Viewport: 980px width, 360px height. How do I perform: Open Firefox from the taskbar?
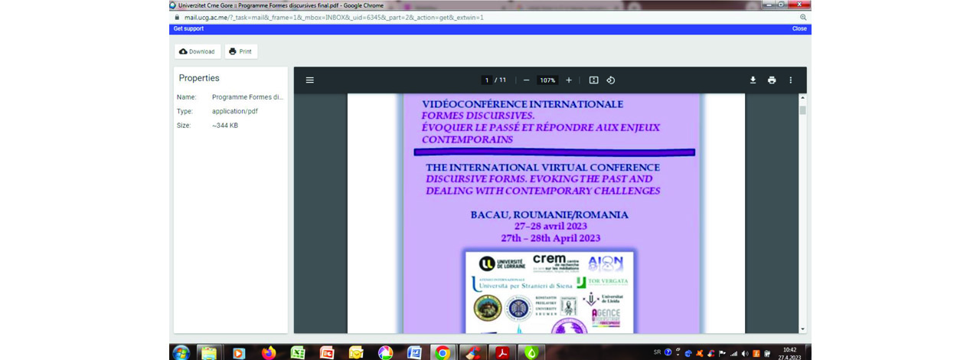coord(268,352)
